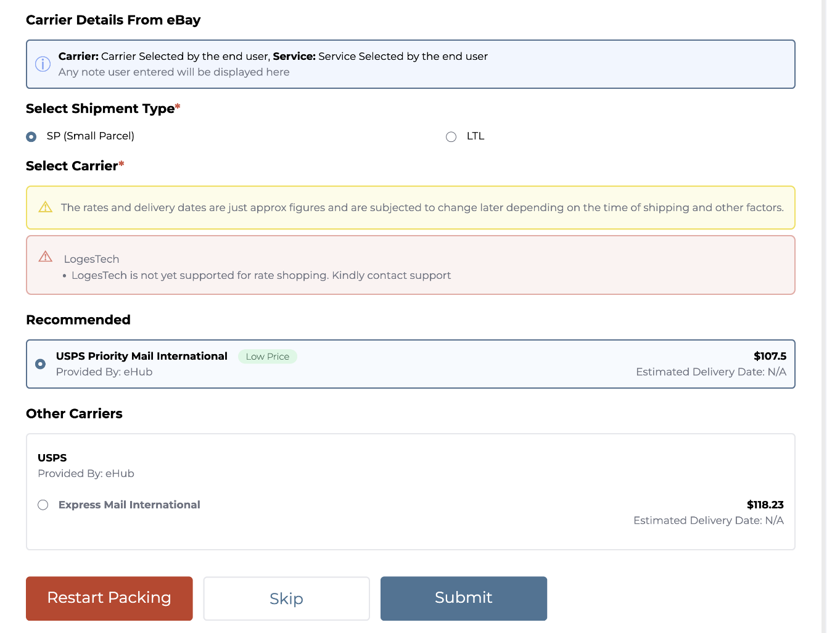Click the Carrier Details From eBay heading
Image resolution: width=840 pixels, height=633 pixels.
click(113, 20)
